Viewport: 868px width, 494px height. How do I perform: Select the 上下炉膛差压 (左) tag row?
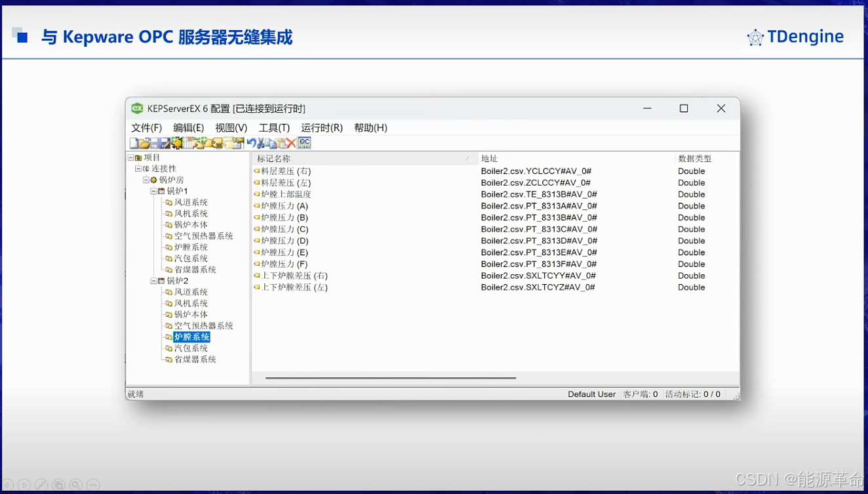(495, 287)
